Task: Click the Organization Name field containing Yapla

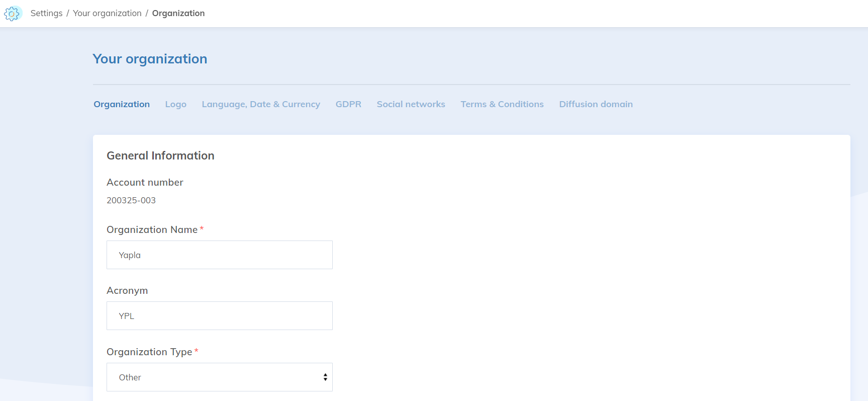Action: pos(219,255)
